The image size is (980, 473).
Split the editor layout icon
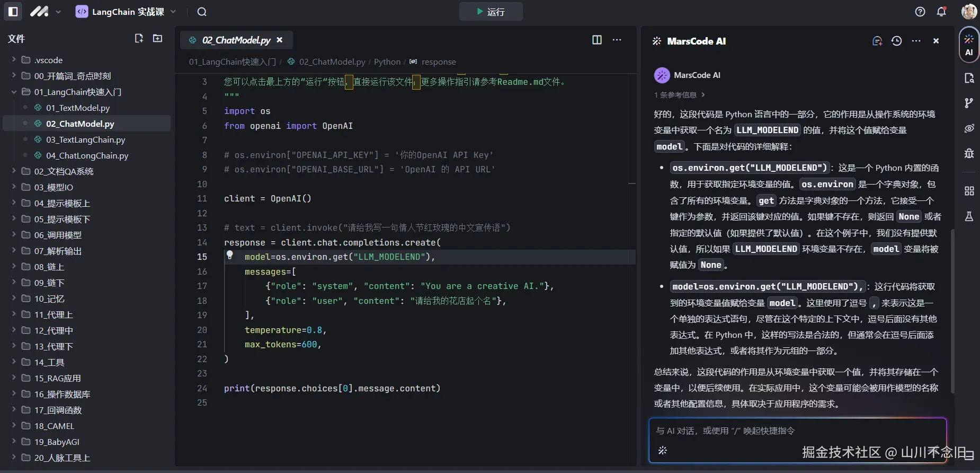(x=597, y=40)
